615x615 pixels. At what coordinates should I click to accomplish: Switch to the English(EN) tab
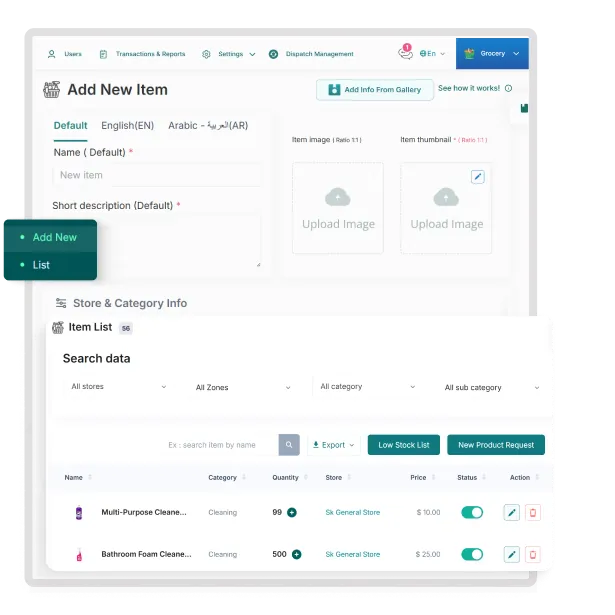click(127, 126)
